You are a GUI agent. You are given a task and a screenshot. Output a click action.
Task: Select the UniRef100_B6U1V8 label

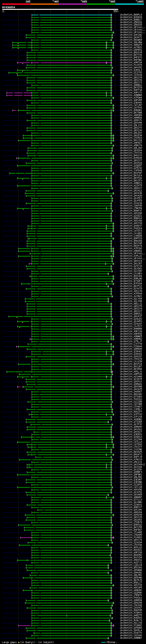pos(131,53)
